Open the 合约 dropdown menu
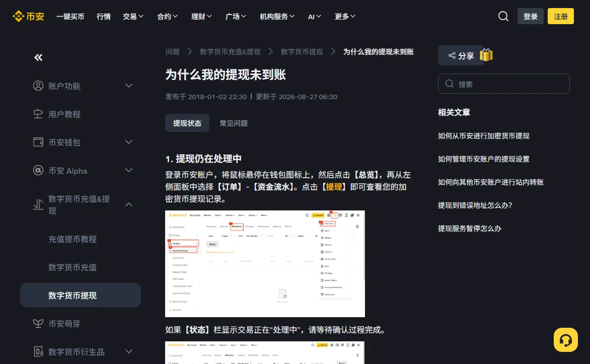The width and height of the screenshot is (590, 364). pos(168,17)
